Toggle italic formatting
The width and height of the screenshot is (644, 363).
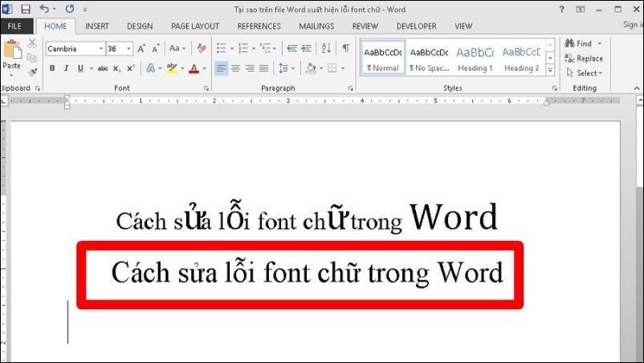tap(66, 68)
